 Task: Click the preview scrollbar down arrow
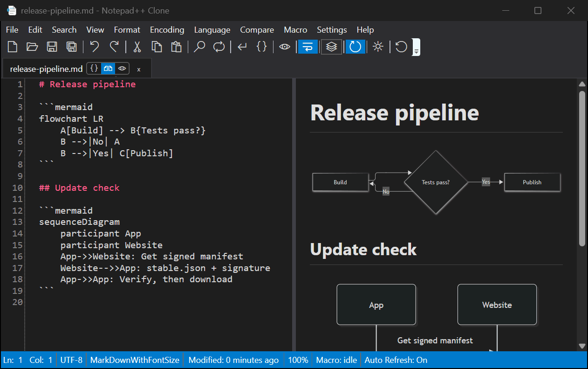[582, 346]
